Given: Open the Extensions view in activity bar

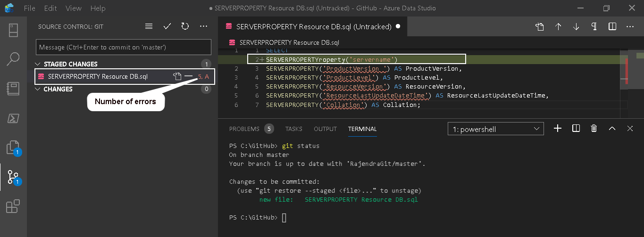Looking at the screenshot, I should pos(13,207).
